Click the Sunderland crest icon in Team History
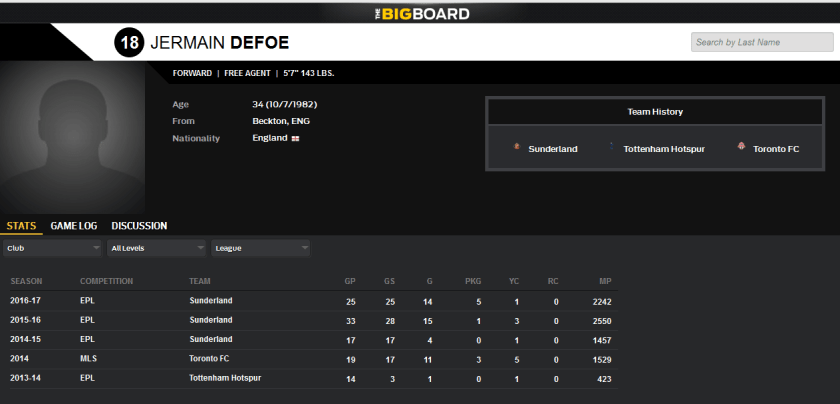Image resolution: width=840 pixels, height=404 pixels. [517, 146]
